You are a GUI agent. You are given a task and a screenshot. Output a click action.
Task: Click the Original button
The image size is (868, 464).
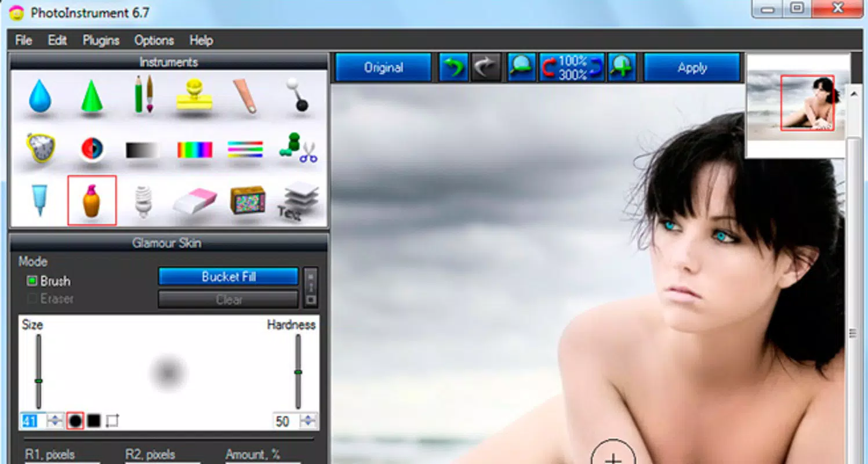(x=383, y=68)
